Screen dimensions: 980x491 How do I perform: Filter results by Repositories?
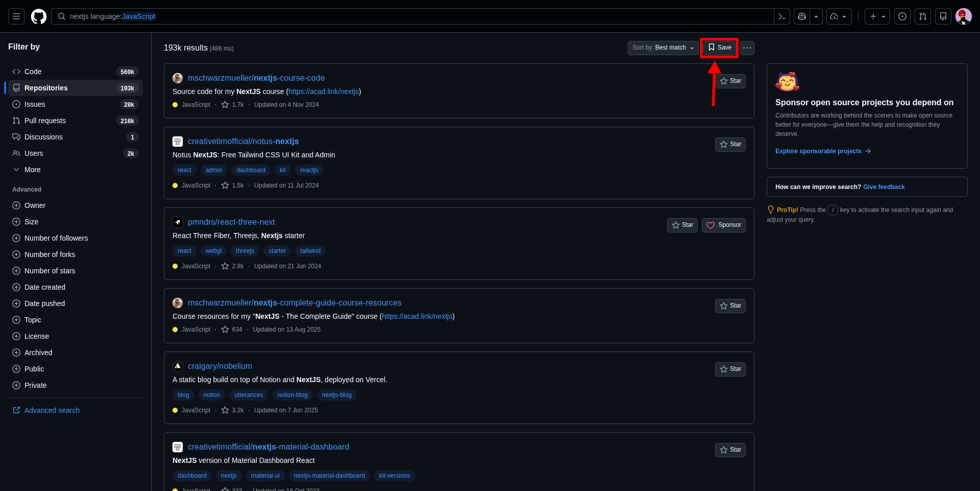point(76,88)
